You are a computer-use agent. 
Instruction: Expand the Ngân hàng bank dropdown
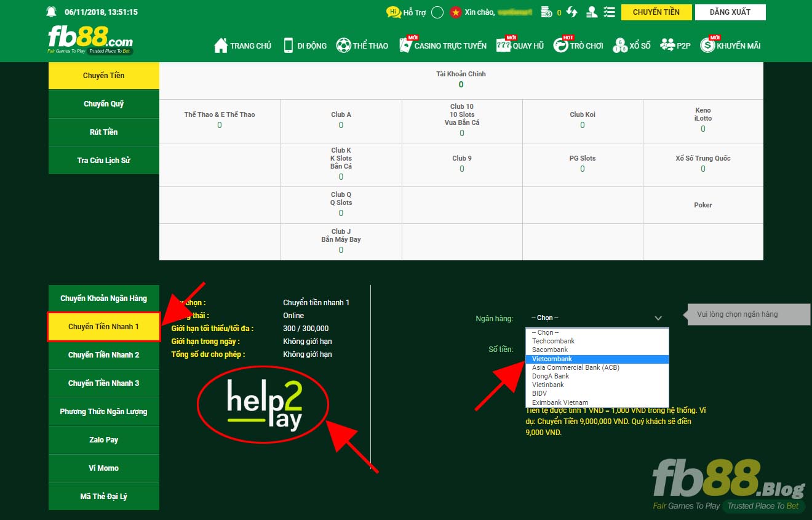[x=595, y=318]
